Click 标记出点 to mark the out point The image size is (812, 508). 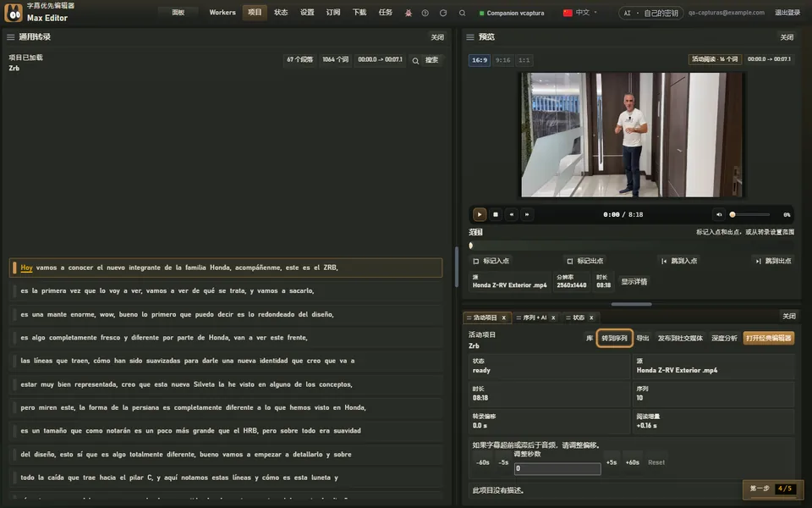[x=585, y=261]
